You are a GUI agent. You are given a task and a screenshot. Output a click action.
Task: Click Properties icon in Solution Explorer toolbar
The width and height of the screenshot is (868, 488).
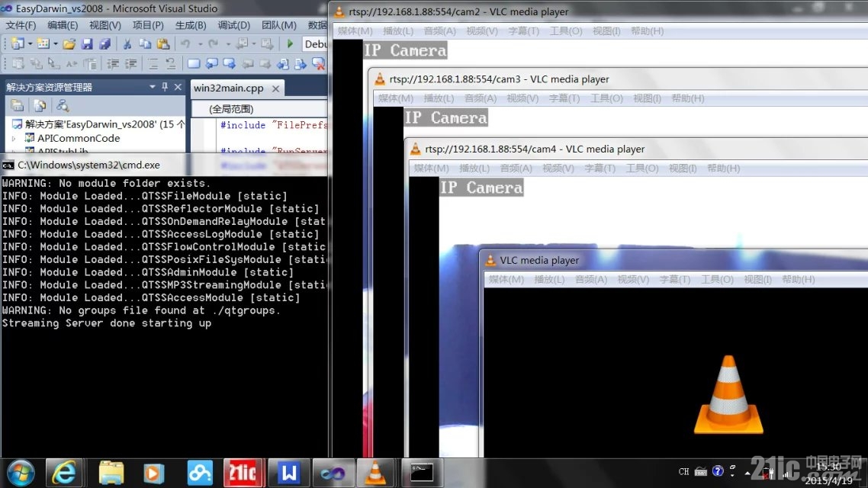click(x=17, y=105)
